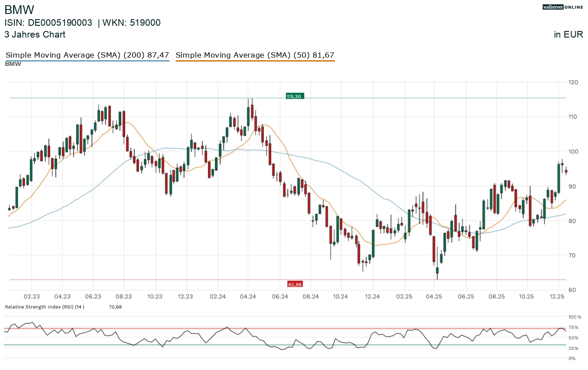
Task: Click the orange line under SMA (50)
Action: (255, 61)
